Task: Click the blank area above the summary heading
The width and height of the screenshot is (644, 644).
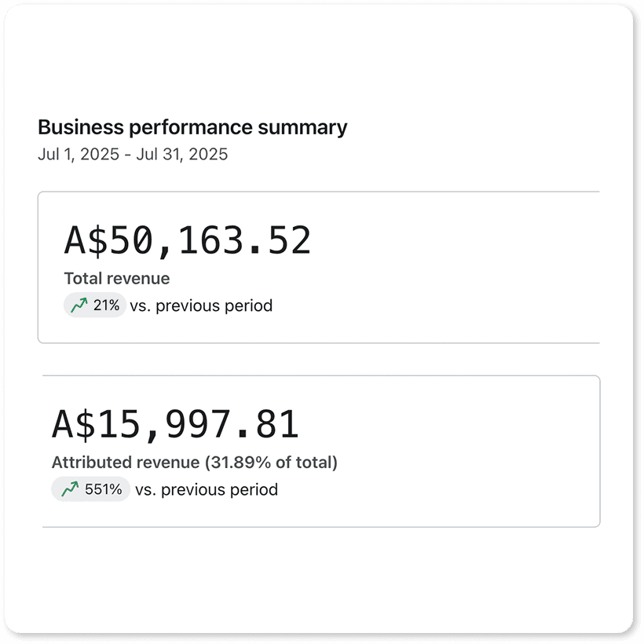Action: tap(314, 63)
